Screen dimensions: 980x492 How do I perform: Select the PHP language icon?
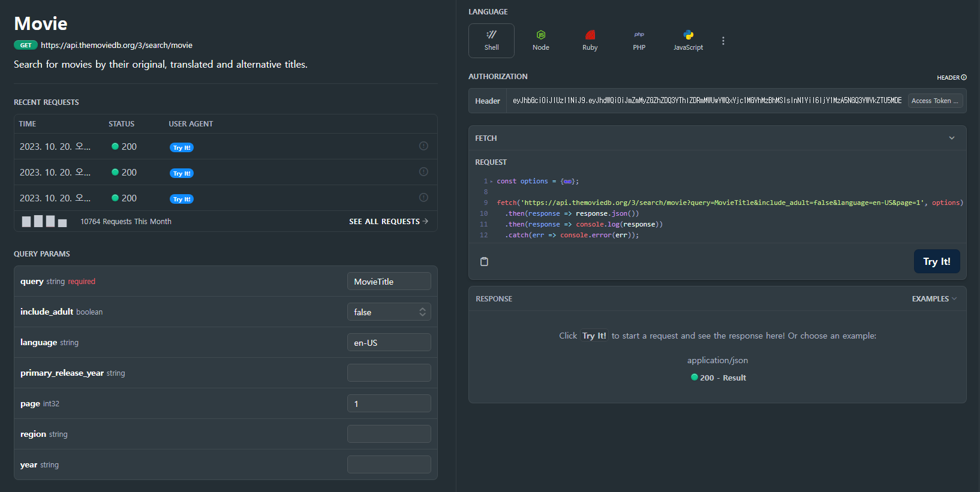(x=639, y=41)
